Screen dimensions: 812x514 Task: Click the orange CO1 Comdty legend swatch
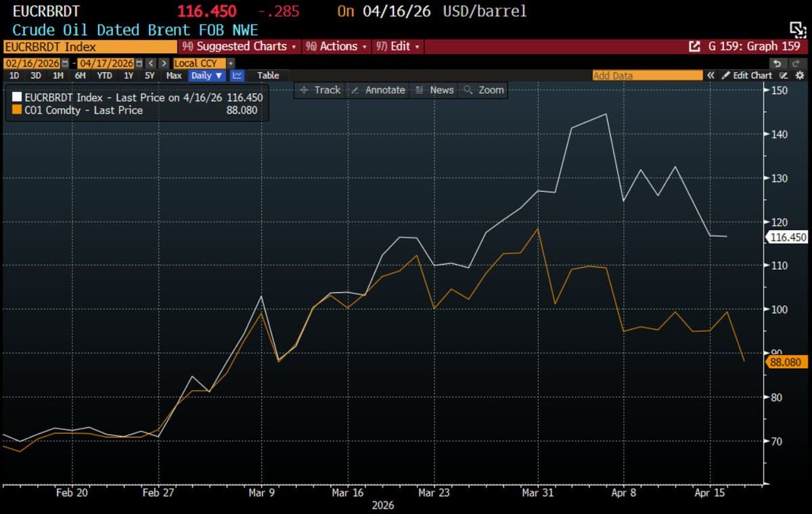(17, 110)
